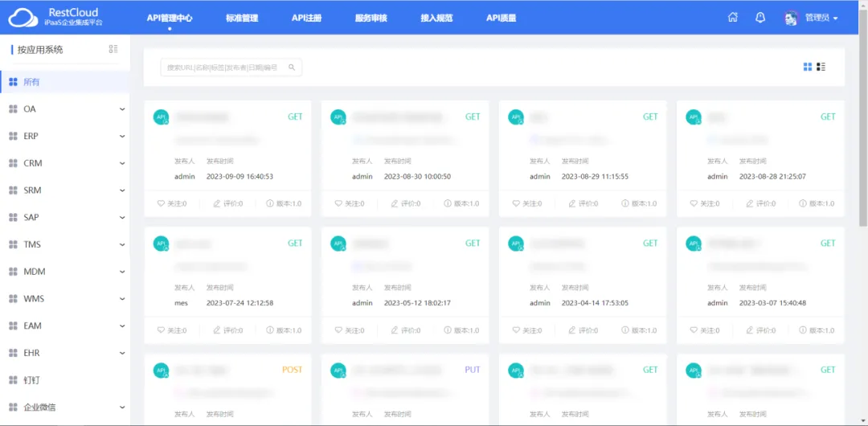Click API icon on 2023-05-12 18:02:17 card
The height and width of the screenshot is (426, 868).
click(x=338, y=244)
